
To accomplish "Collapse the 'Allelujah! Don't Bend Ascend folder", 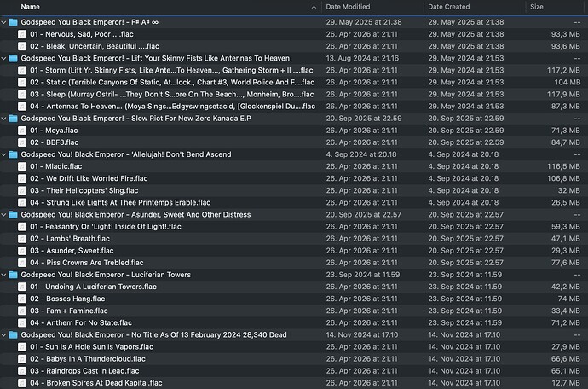I will pos(3,154).
